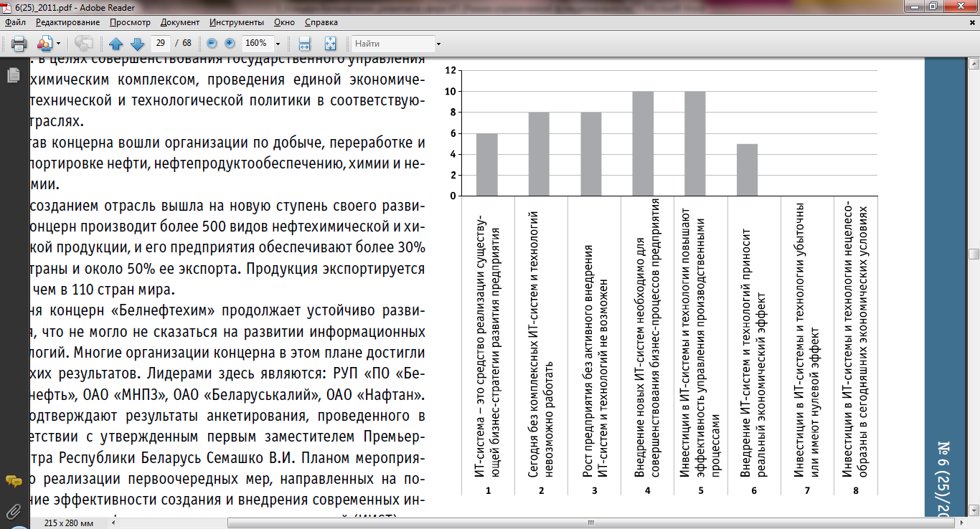Screen dimensions: 980x529
Task: Click the Найти search text field
Action: pos(392,43)
